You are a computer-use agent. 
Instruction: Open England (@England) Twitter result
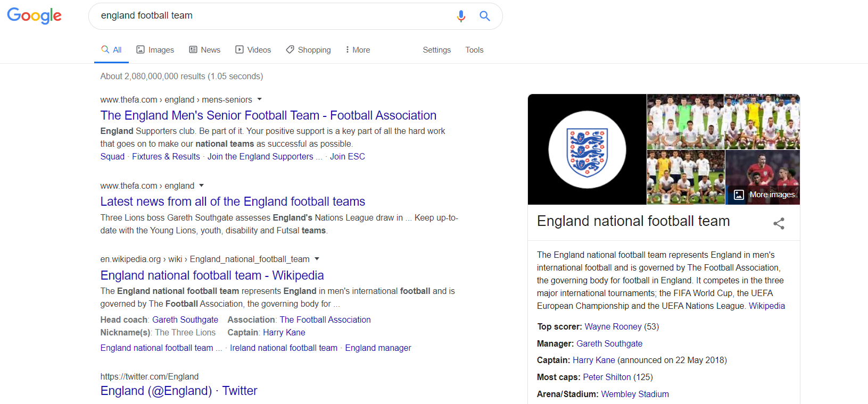[179, 391]
